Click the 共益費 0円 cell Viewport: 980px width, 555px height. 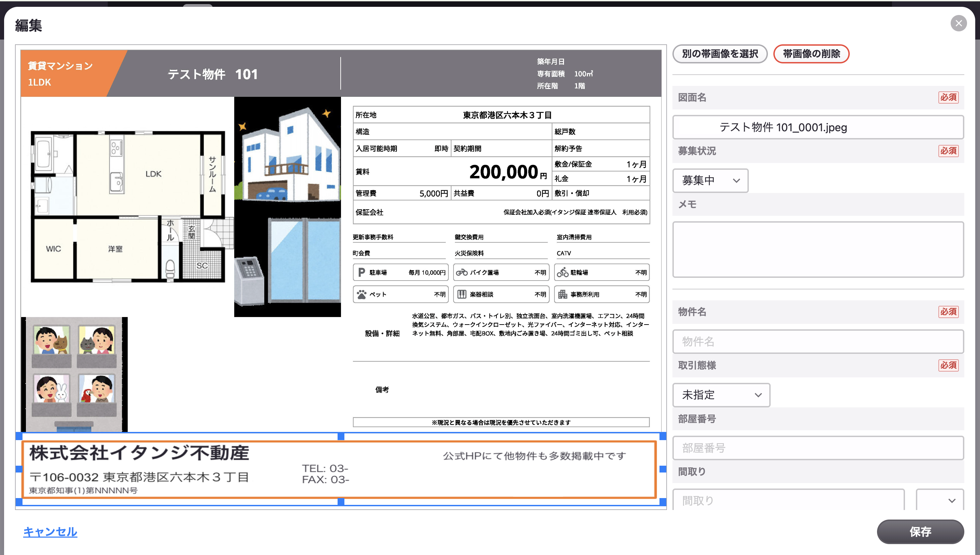pyautogui.click(x=501, y=193)
